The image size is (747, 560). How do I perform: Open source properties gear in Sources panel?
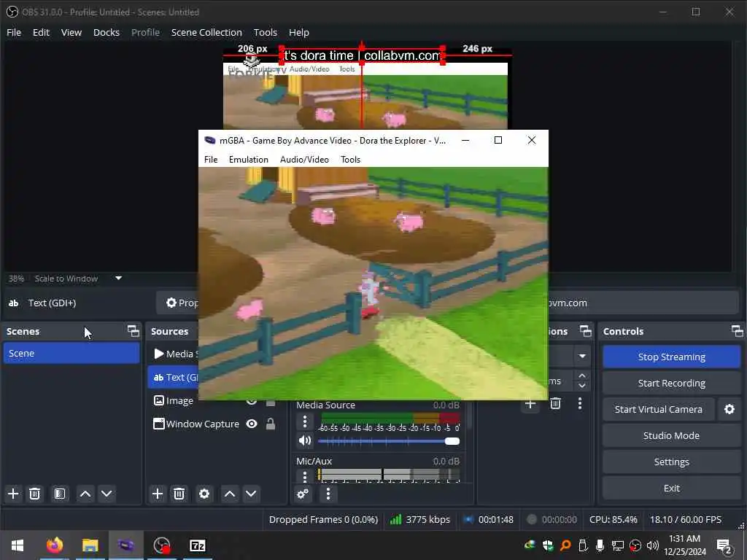tap(204, 494)
